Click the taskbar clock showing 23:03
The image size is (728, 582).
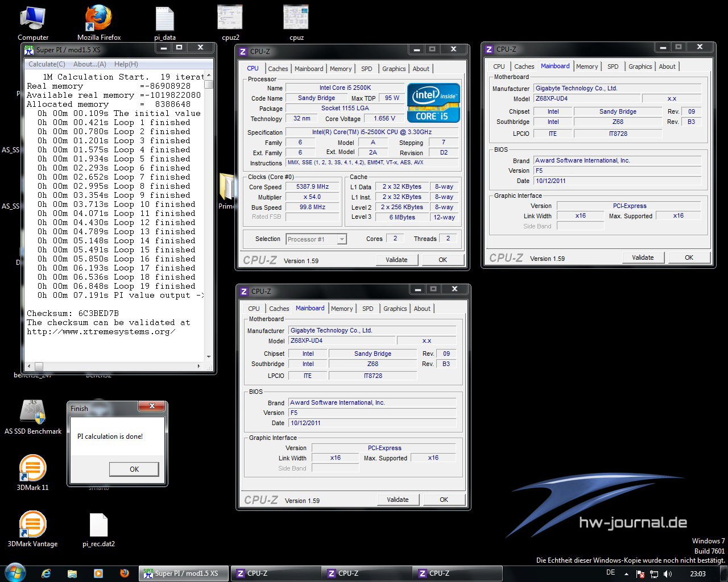tap(698, 574)
